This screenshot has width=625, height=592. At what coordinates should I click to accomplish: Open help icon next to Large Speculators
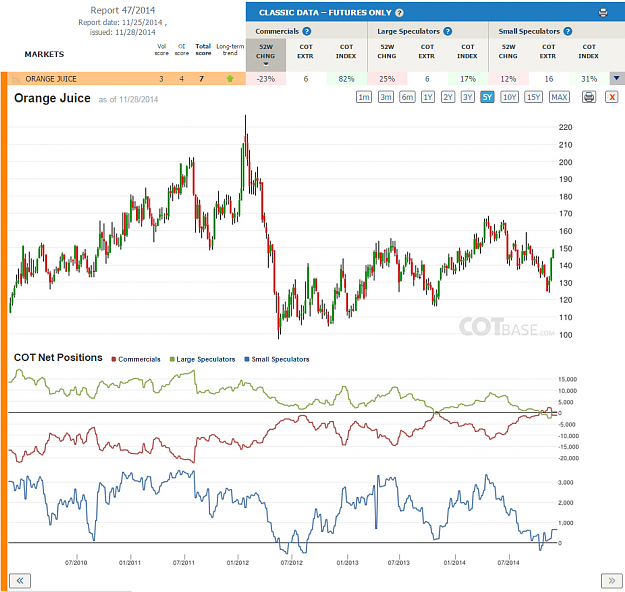coord(448,31)
